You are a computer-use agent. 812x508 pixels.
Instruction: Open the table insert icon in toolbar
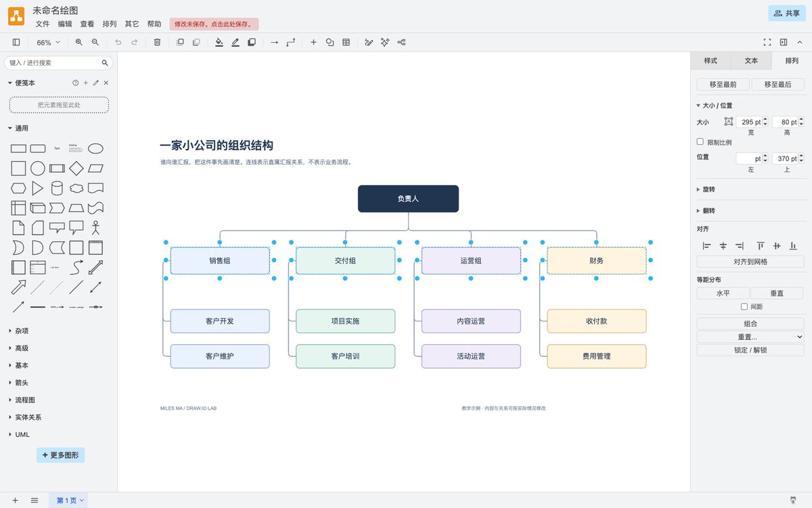346,42
